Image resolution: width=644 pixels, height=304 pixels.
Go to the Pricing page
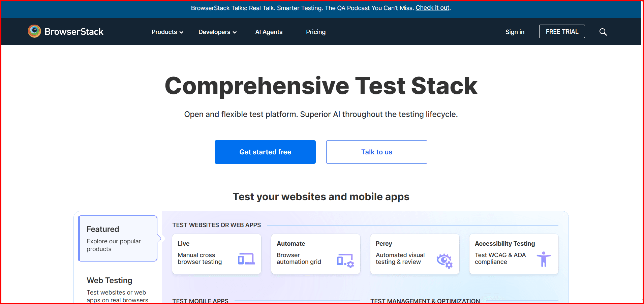point(315,32)
